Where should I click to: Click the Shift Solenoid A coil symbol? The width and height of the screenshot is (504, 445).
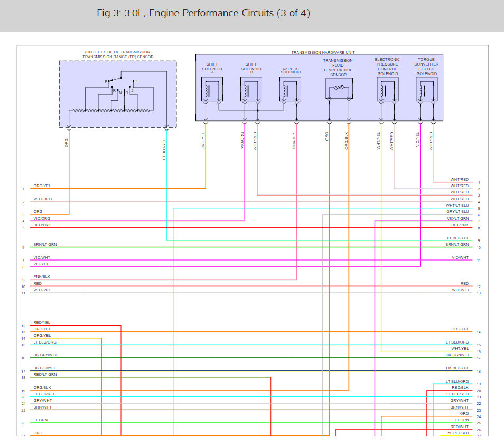212,89
